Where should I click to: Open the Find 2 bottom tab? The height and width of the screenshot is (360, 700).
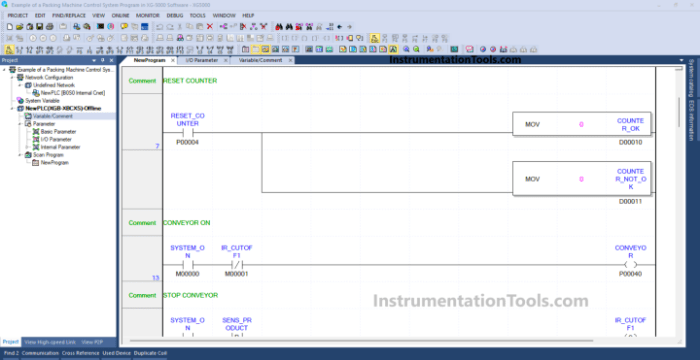pos(11,353)
